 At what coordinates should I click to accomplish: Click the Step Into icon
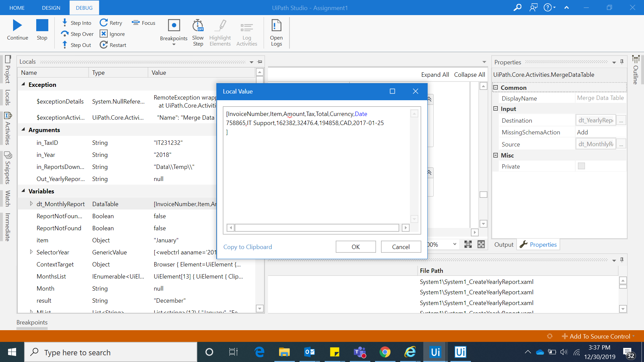[x=65, y=22]
